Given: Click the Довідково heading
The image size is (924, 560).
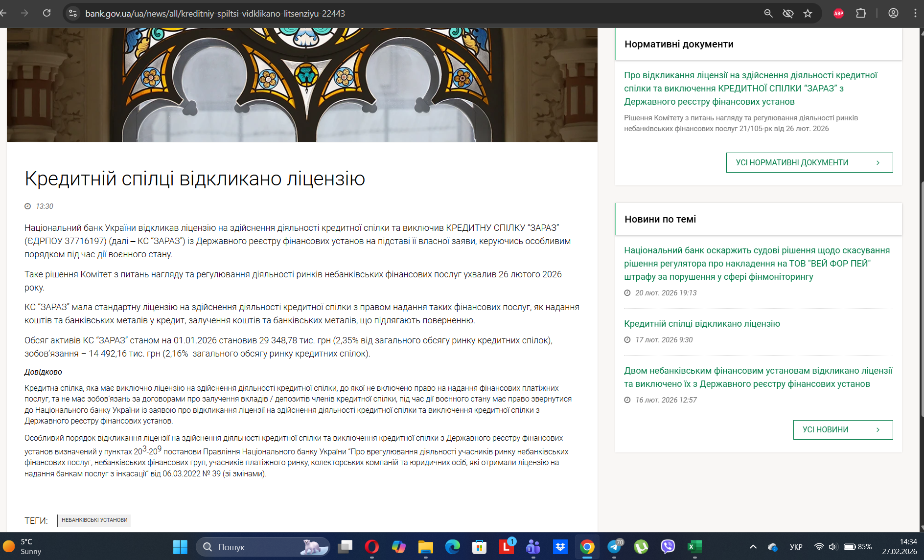Looking at the screenshot, I should tap(43, 372).
